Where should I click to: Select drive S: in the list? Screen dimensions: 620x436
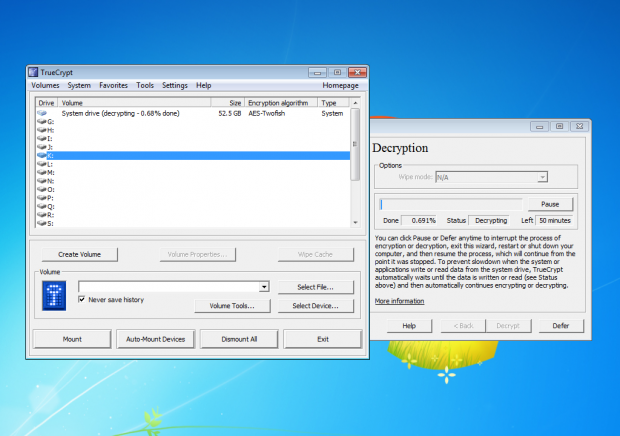(x=45, y=224)
